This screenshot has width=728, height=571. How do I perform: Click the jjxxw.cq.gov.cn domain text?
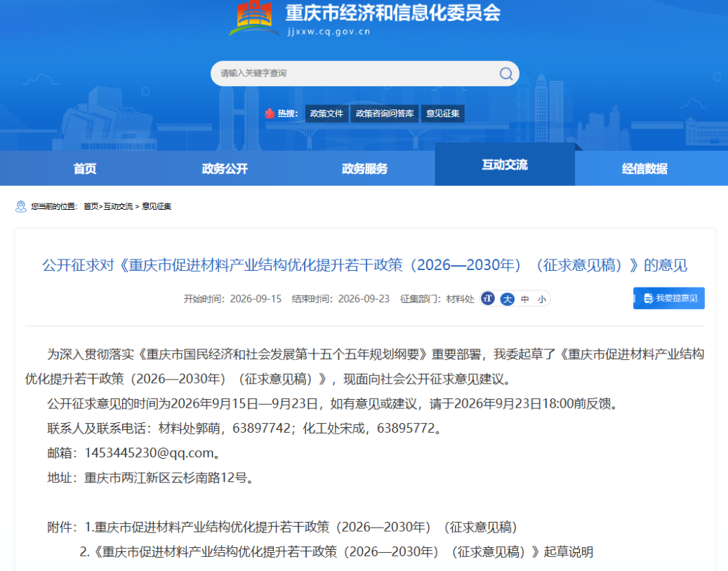click(x=329, y=32)
